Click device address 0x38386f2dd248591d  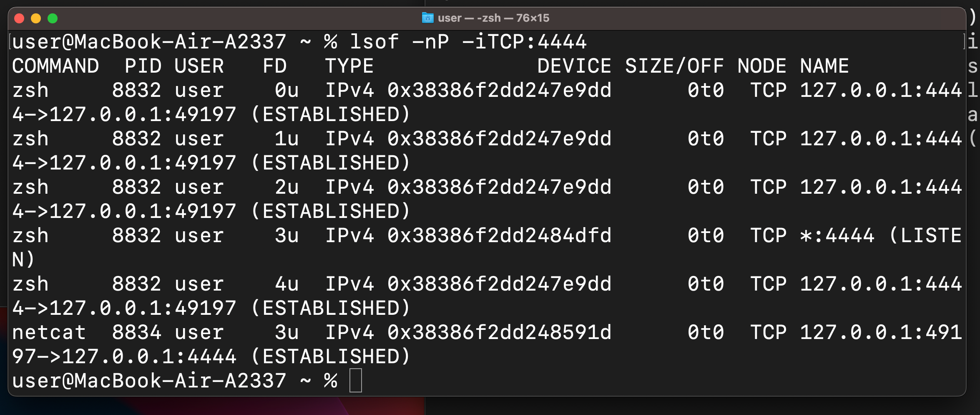click(499, 333)
